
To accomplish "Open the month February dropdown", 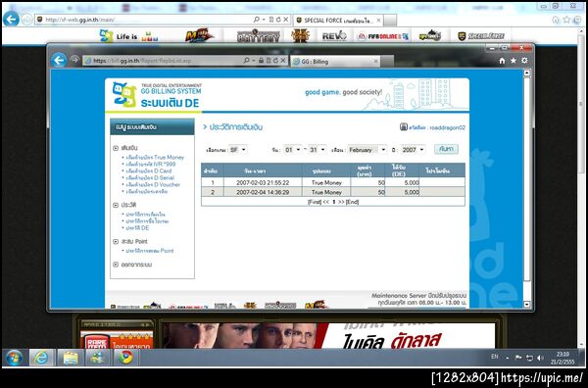I will [367, 150].
